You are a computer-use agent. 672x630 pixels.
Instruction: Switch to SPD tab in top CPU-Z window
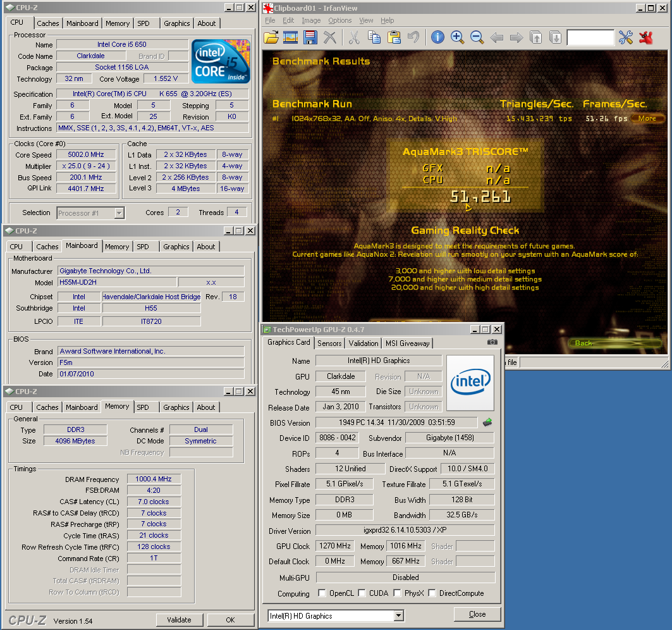[x=144, y=23]
